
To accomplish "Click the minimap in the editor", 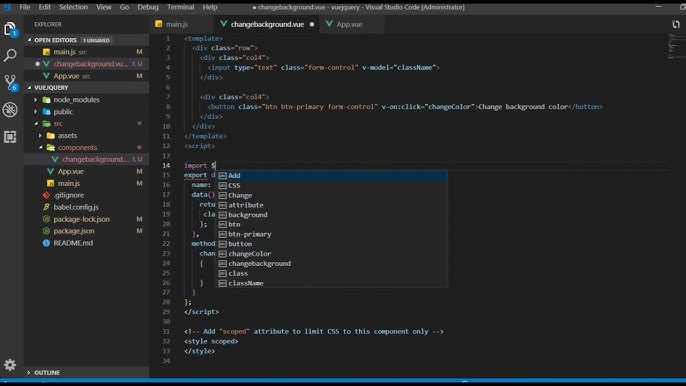I will (x=676, y=47).
